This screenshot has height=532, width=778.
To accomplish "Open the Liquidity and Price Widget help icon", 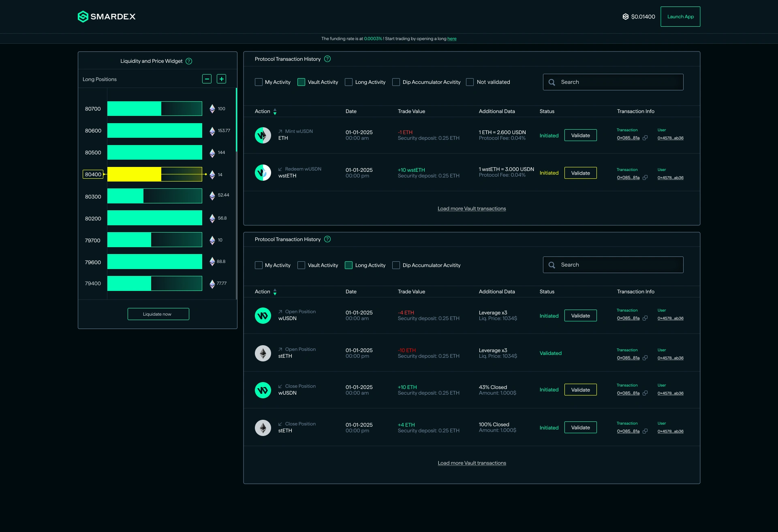I will coord(188,61).
